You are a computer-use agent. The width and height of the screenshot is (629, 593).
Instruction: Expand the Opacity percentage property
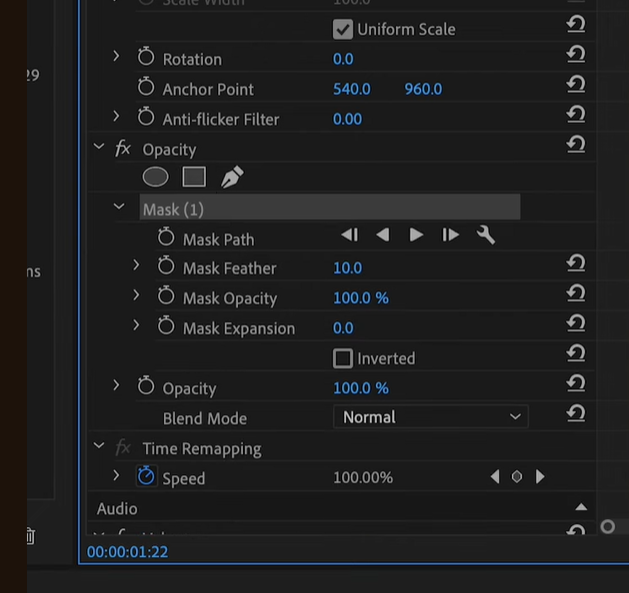click(x=116, y=385)
